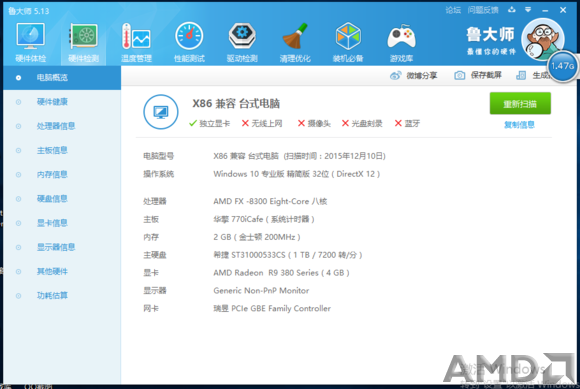Click the 电脑型号 row value
Screen dimensions: 580x389
click(299, 156)
